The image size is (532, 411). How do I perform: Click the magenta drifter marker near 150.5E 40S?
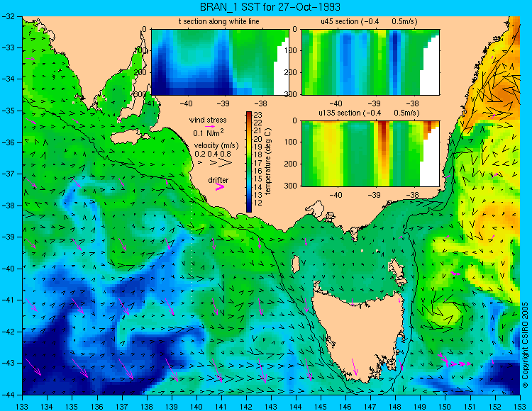coord(455,273)
